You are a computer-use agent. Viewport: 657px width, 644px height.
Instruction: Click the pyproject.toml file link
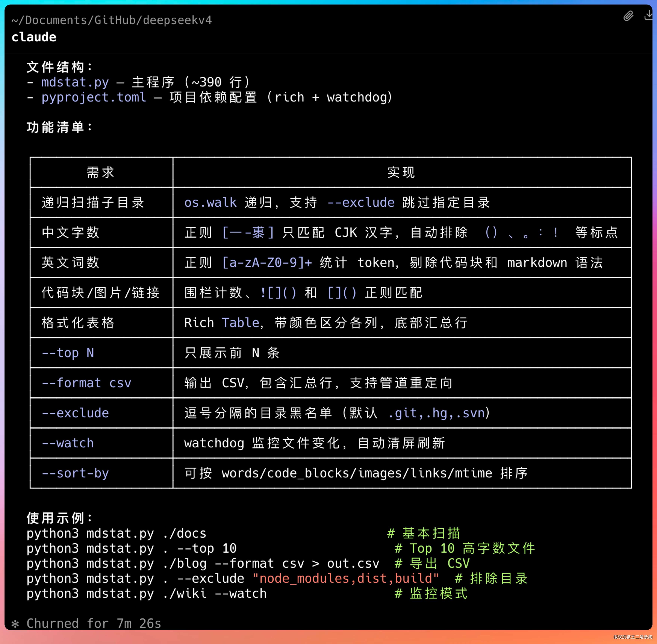[94, 97]
